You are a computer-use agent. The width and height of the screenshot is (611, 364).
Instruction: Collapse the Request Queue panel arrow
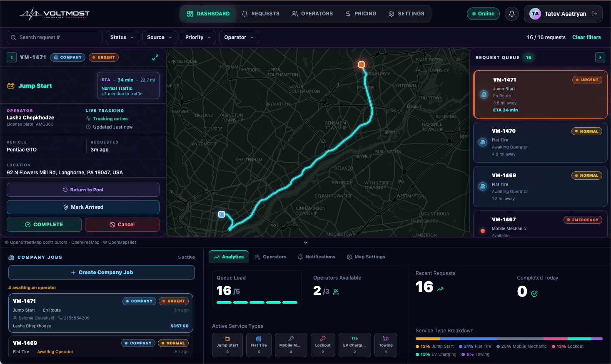point(600,57)
